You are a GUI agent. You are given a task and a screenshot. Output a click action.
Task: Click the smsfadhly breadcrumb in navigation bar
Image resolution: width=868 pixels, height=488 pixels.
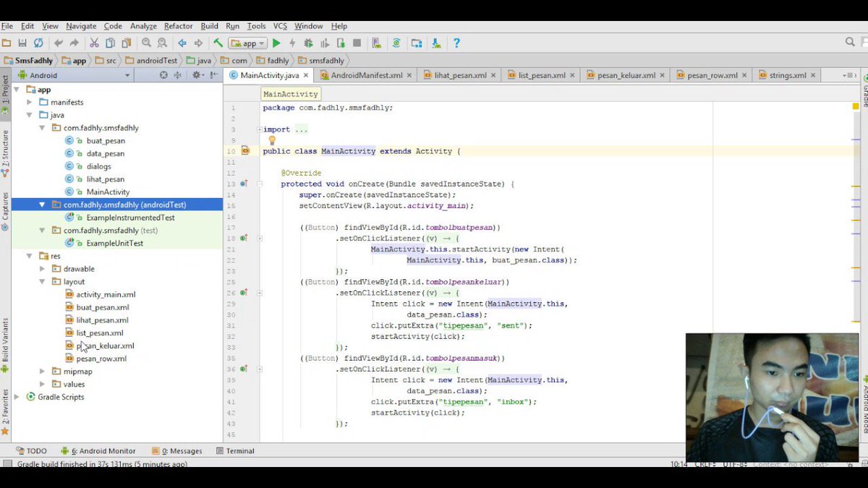pos(320,61)
